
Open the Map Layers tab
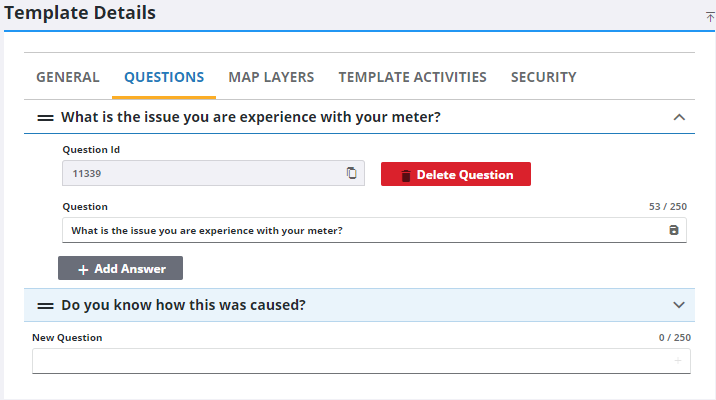(271, 77)
